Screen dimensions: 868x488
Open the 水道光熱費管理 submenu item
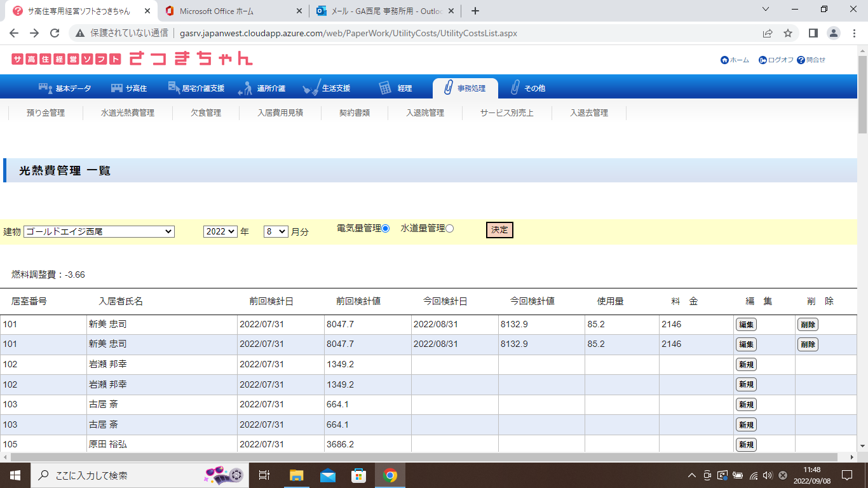(128, 113)
